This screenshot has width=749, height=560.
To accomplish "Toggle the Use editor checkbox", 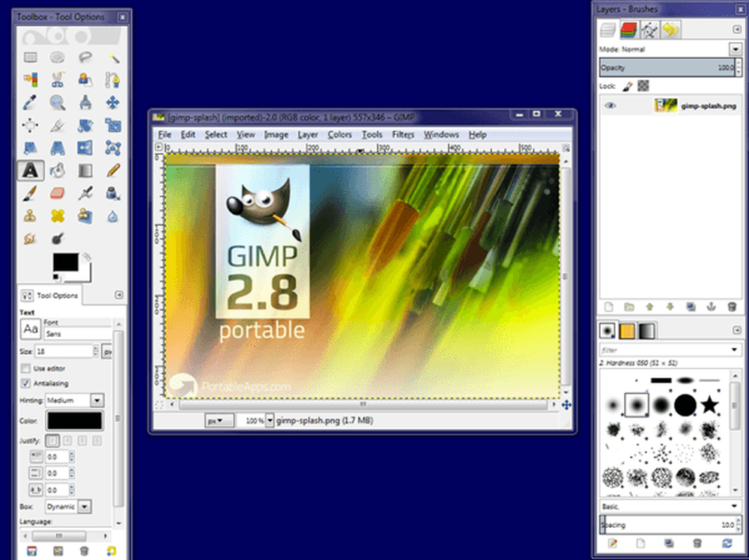I will 25,368.
